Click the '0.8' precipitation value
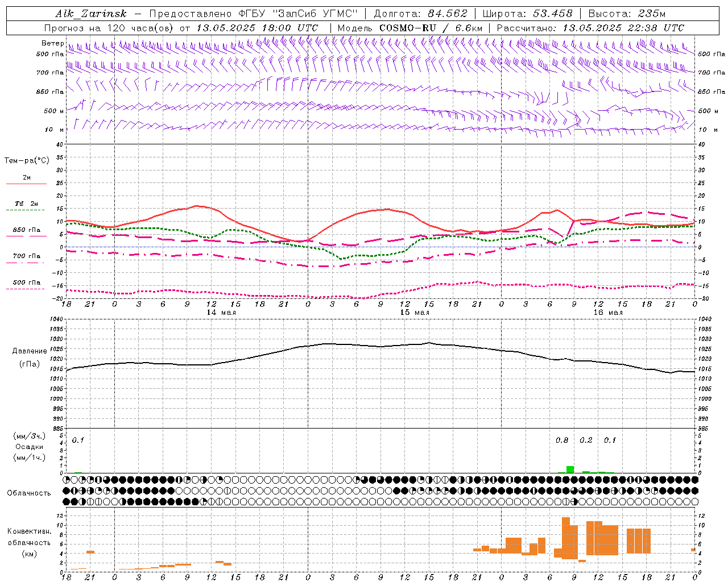The image size is (728, 582). click(562, 440)
